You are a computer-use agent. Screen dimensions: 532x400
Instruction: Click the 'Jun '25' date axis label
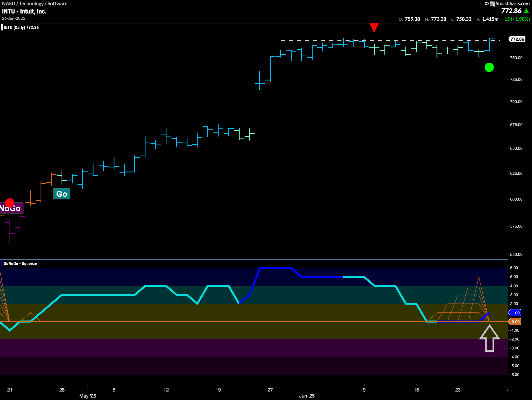[x=307, y=396]
